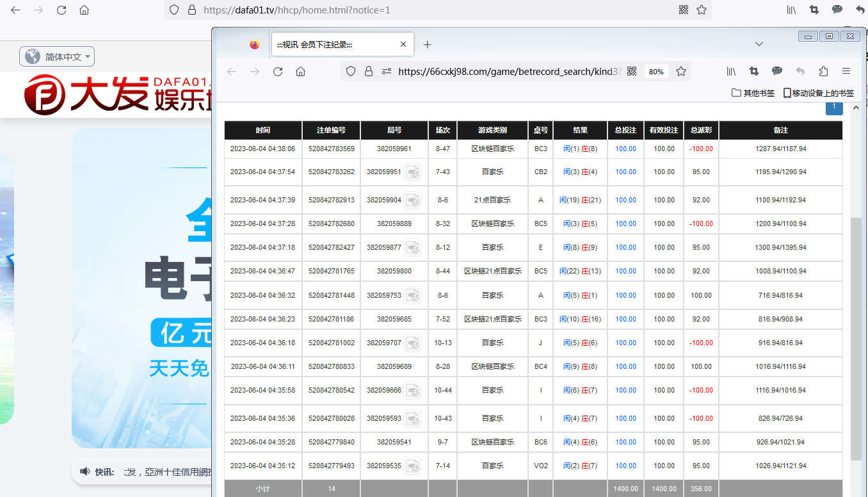The image size is (868, 497).
Task: Click table number VO2 cell
Action: coord(540,466)
